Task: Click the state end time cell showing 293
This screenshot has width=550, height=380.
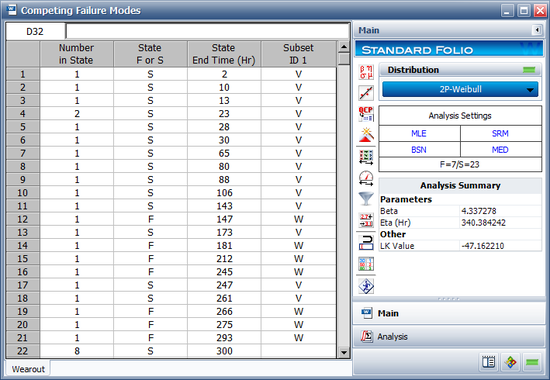Action: (x=224, y=338)
